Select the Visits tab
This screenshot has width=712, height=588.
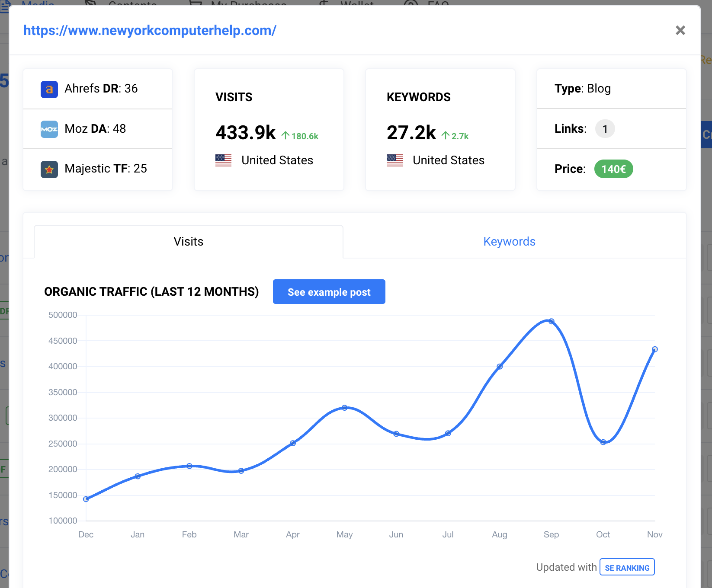(x=189, y=242)
